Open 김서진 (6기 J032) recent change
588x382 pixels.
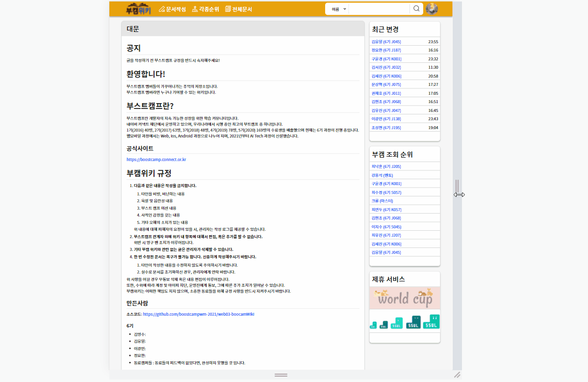(x=386, y=67)
